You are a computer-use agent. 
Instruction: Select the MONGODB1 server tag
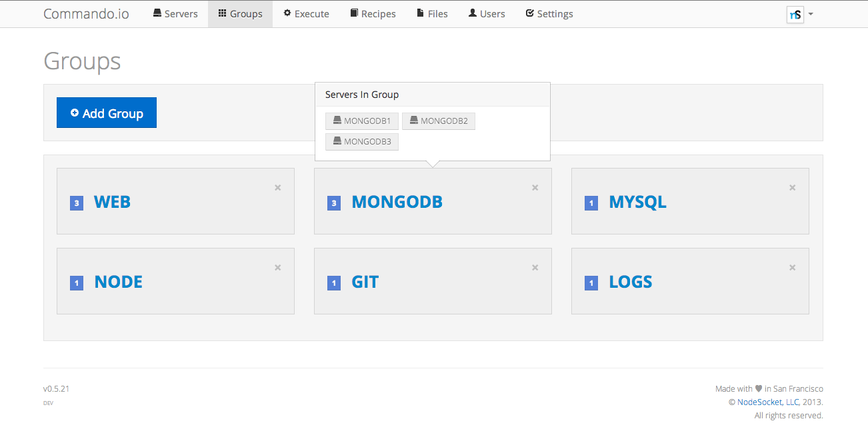[x=362, y=121]
